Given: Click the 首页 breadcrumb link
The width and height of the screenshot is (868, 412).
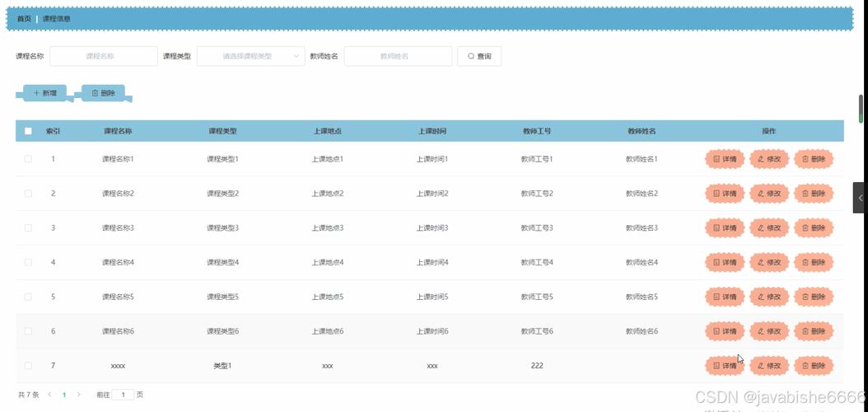Looking at the screenshot, I should [24, 19].
